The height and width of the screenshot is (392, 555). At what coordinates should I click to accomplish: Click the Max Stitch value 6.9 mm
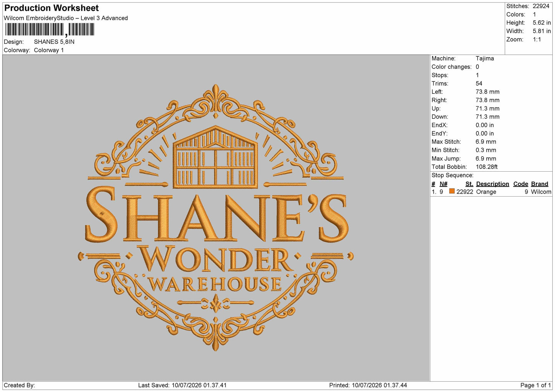486,142
